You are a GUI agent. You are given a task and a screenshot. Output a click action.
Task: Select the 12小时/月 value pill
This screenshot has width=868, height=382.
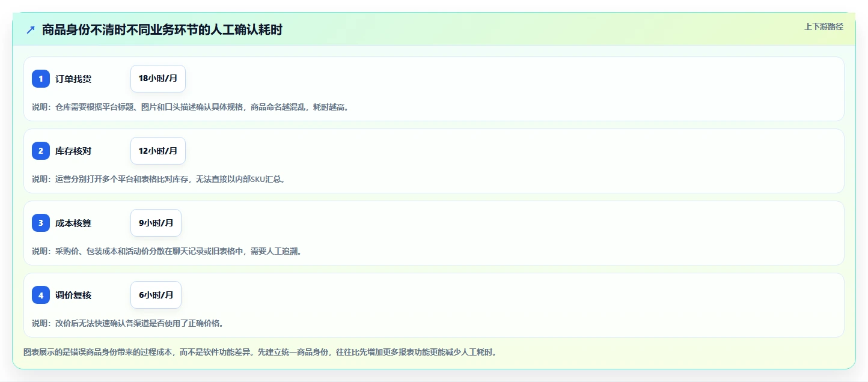[x=158, y=151]
